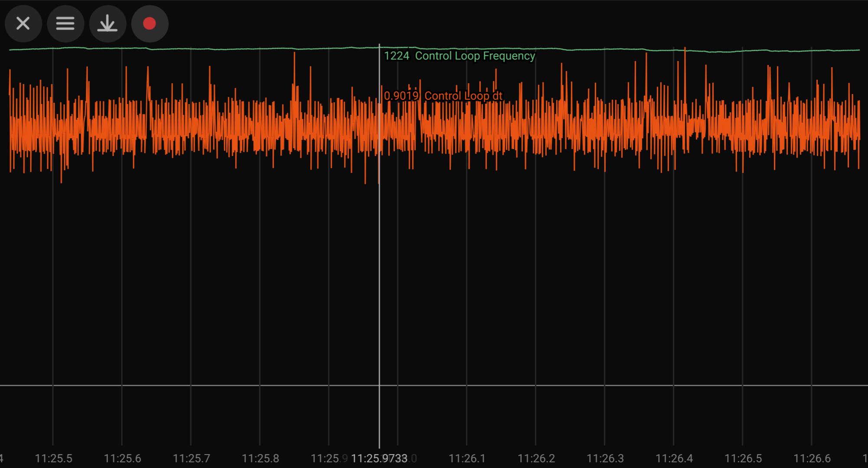Click the 11:26.2 time axis label

(x=536, y=458)
